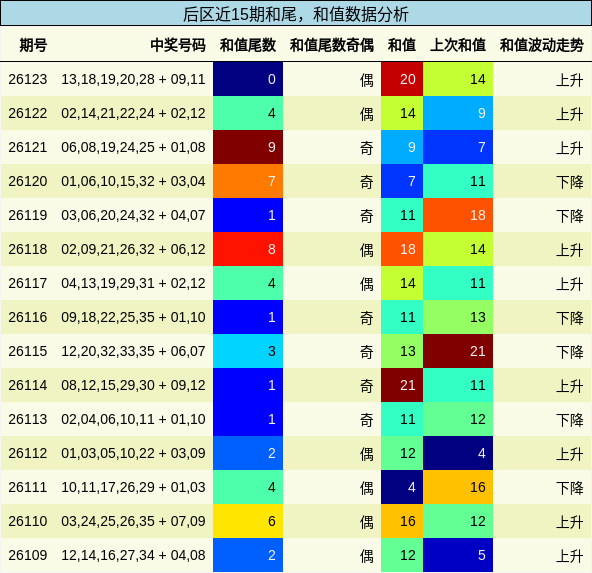This screenshot has height=573, width=592.
Task: Click 和值 cell 16 in row 26110
Action: pos(402,521)
